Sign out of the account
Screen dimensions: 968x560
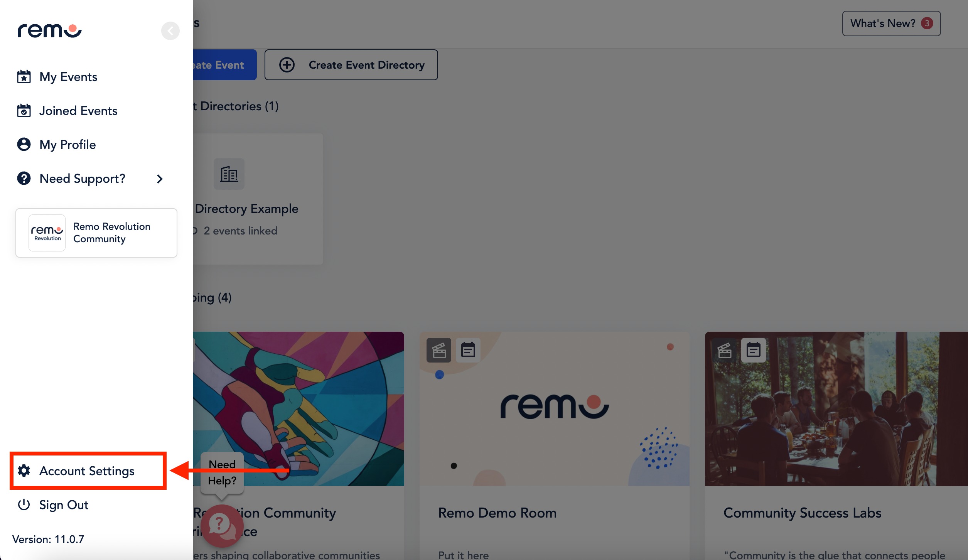(64, 505)
